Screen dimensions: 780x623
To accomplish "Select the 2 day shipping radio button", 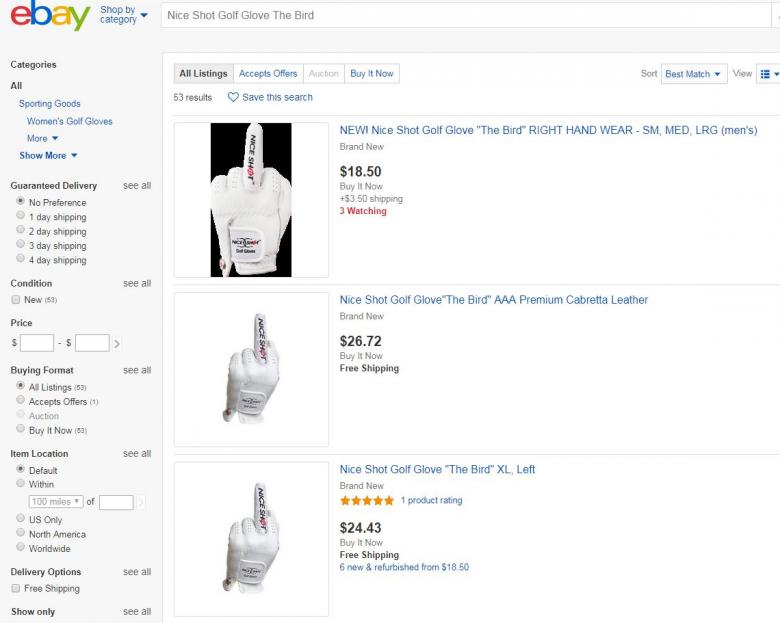I will tap(20, 231).
